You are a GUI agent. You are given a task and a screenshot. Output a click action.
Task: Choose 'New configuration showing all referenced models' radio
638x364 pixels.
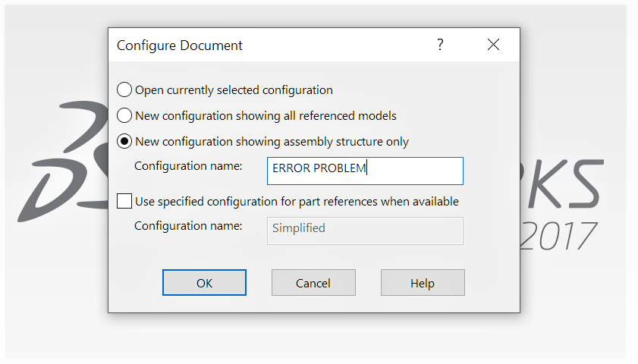pos(124,115)
